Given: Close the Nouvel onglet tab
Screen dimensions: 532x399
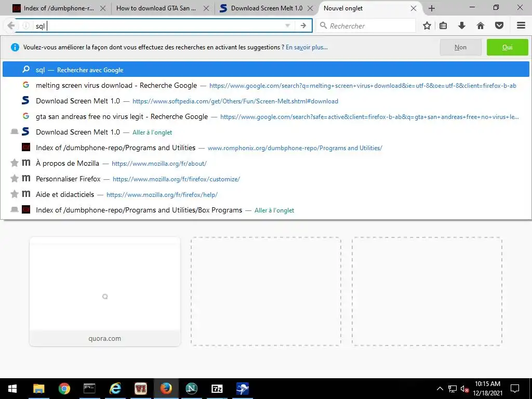Looking at the screenshot, I should click(414, 8).
